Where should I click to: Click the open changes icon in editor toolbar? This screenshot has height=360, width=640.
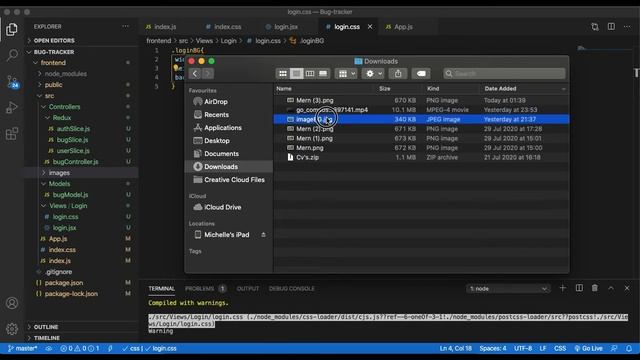595,27
